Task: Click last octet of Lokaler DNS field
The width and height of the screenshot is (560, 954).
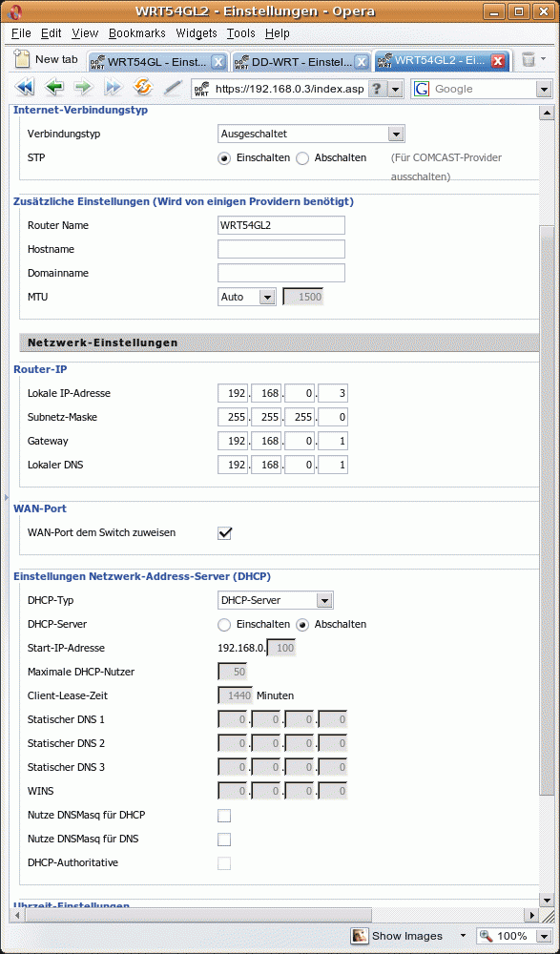Action: point(333,466)
